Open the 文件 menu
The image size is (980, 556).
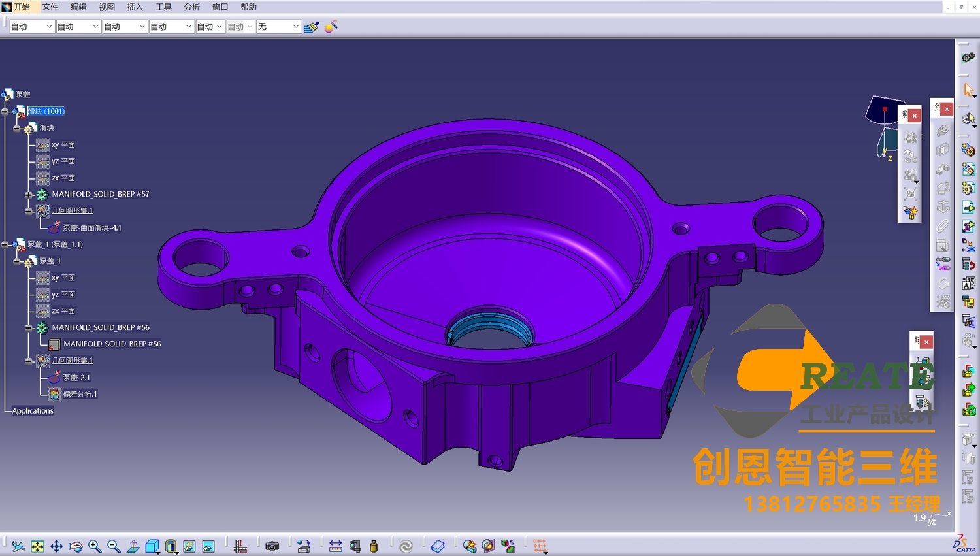pos(50,7)
